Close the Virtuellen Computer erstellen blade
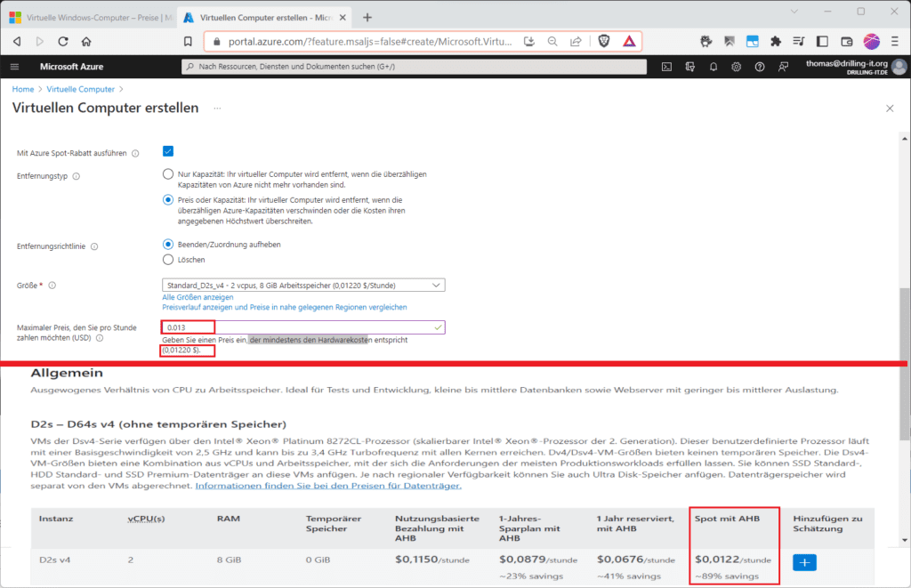Screen dimensions: 911x588 coord(890,108)
